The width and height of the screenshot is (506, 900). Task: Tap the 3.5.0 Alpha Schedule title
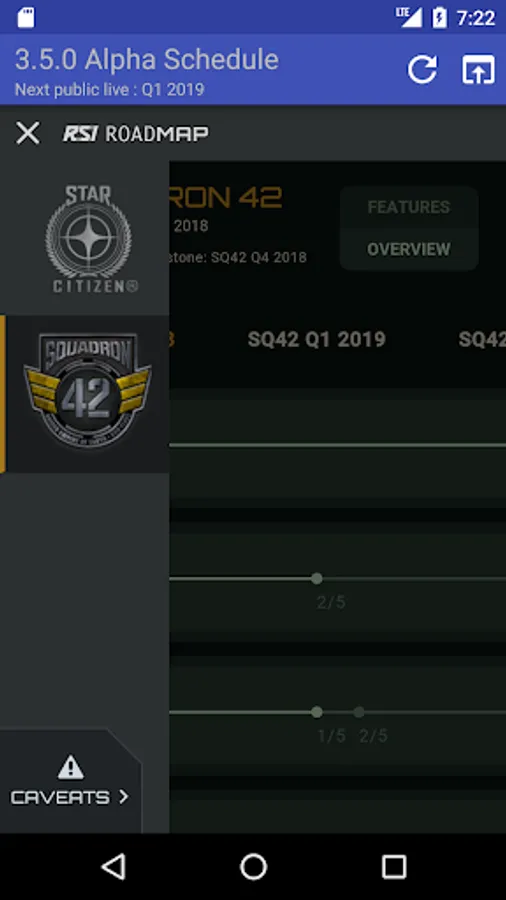tap(147, 60)
